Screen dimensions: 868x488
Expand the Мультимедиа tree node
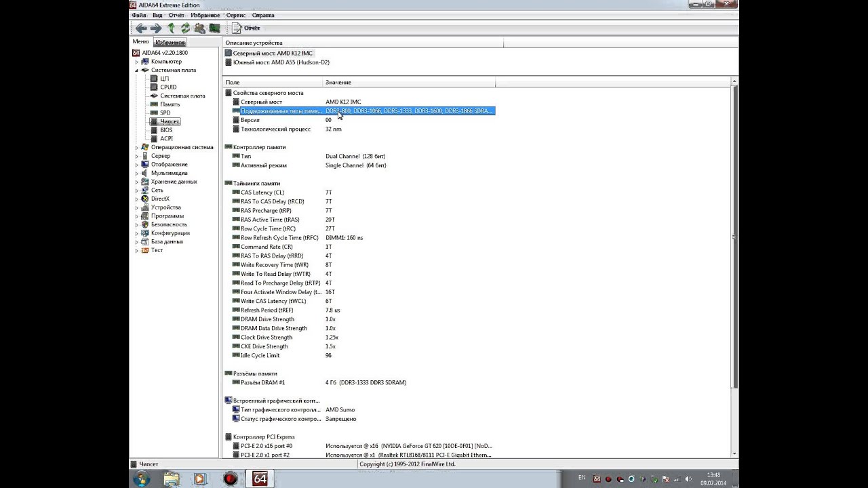136,173
